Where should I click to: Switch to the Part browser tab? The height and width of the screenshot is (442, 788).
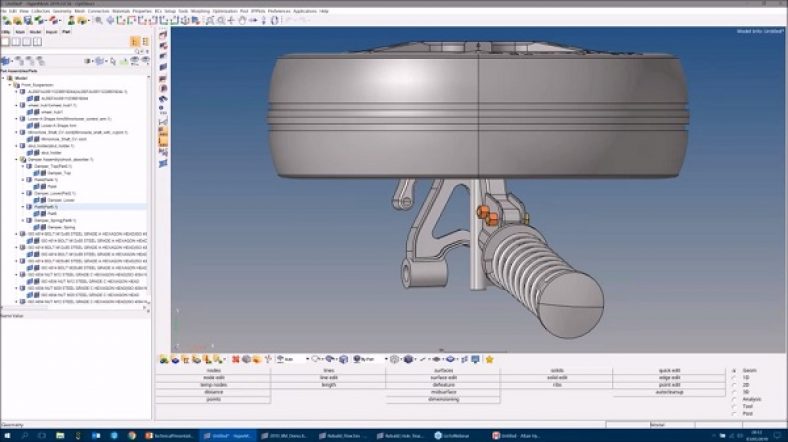click(67, 32)
